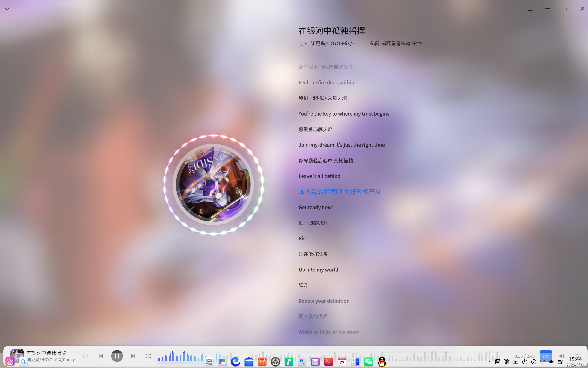588x368 pixels.
Task: Open multitasking view from the dock
Action: click(x=222, y=362)
